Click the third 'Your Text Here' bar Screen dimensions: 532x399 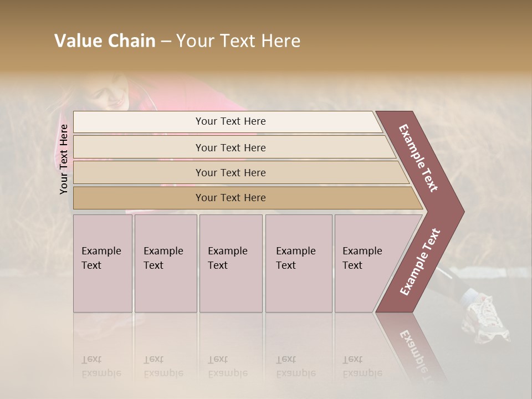click(x=241, y=172)
